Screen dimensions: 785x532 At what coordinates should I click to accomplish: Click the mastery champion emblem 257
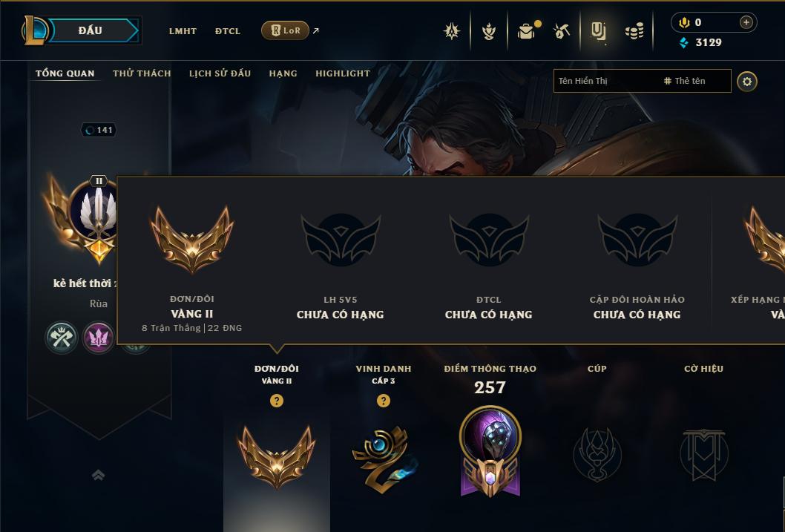click(490, 450)
